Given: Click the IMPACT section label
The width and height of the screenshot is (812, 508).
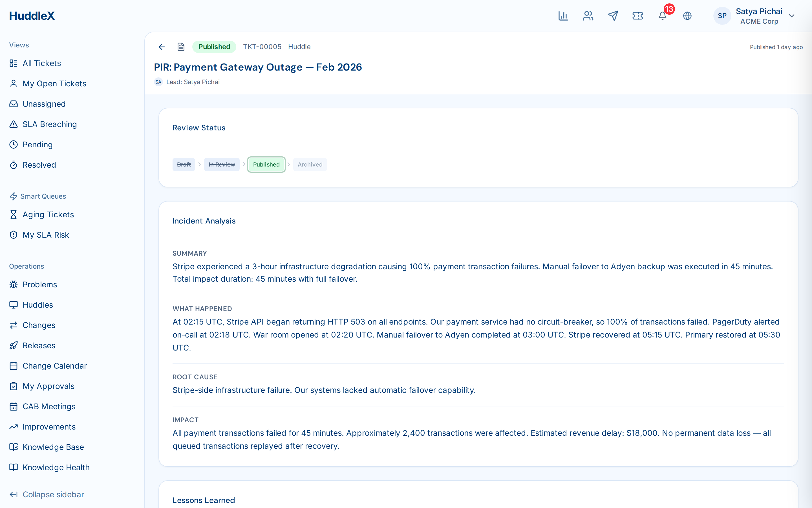Looking at the screenshot, I should pos(186,420).
